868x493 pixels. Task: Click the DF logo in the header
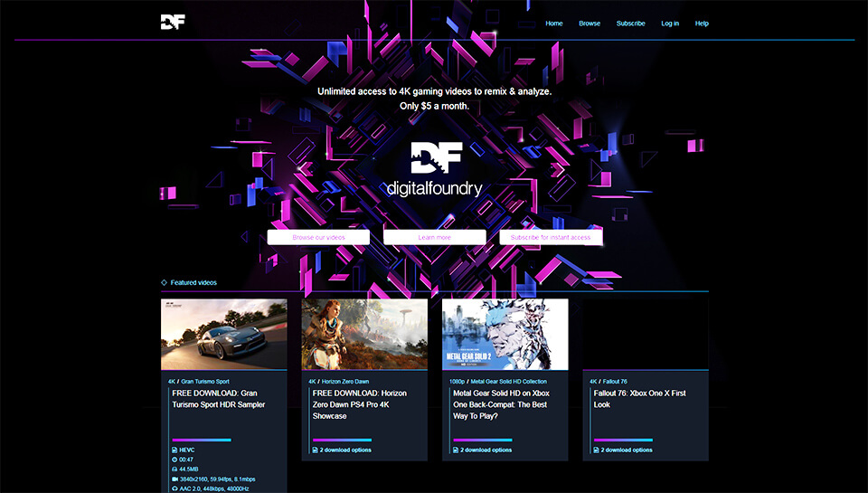tap(173, 22)
